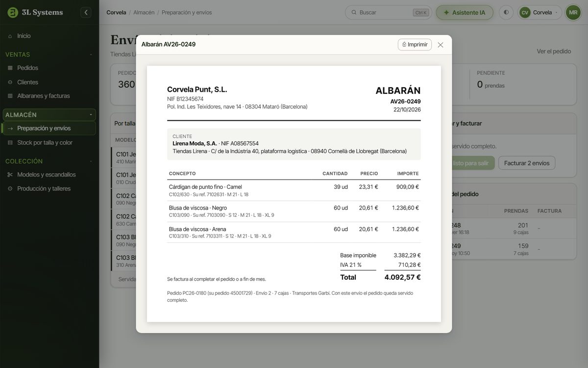Image resolution: width=588 pixels, height=368 pixels.
Task: Click the IVA amount 710,28 €
Action: (x=410, y=265)
